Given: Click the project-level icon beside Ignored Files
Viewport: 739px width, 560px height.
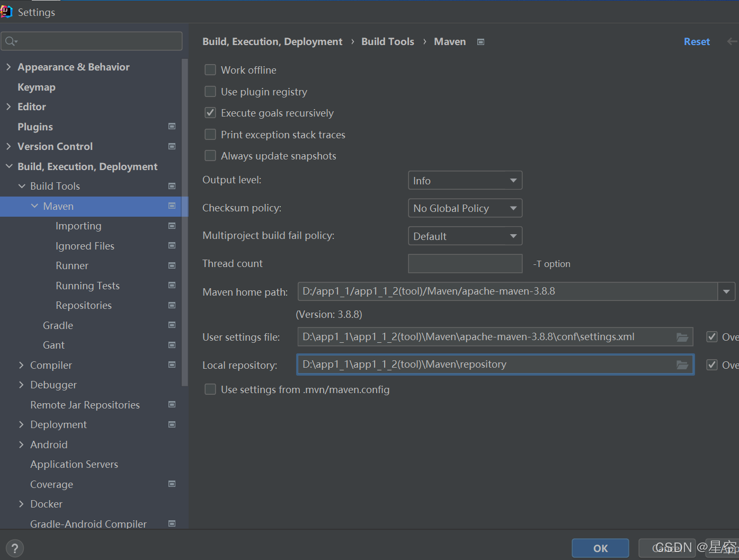Looking at the screenshot, I should pos(172,245).
